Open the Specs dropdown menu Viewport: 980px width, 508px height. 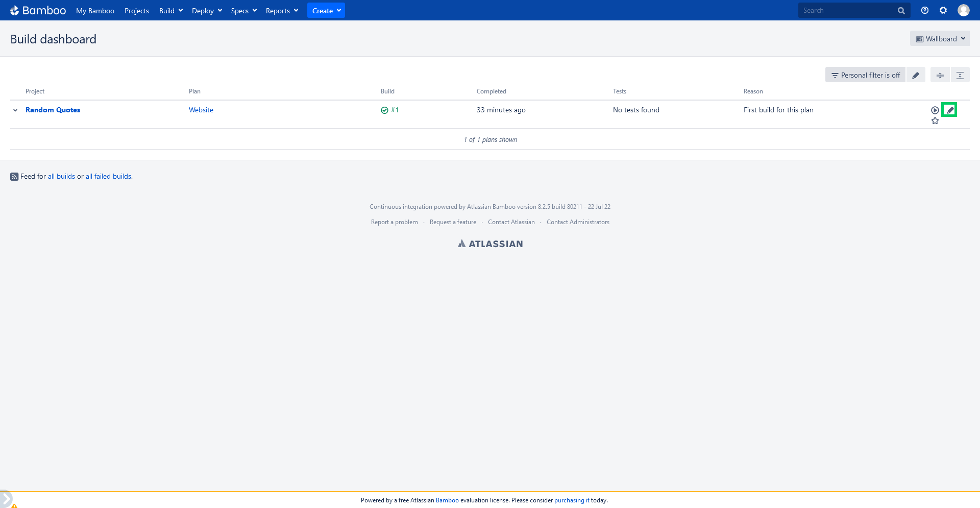243,11
